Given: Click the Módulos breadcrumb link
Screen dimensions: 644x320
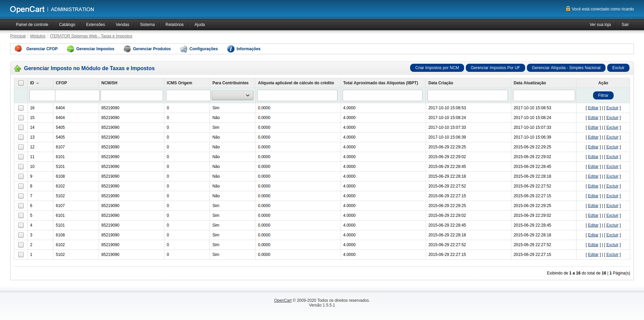Looking at the screenshot, I should click(38, 36).
